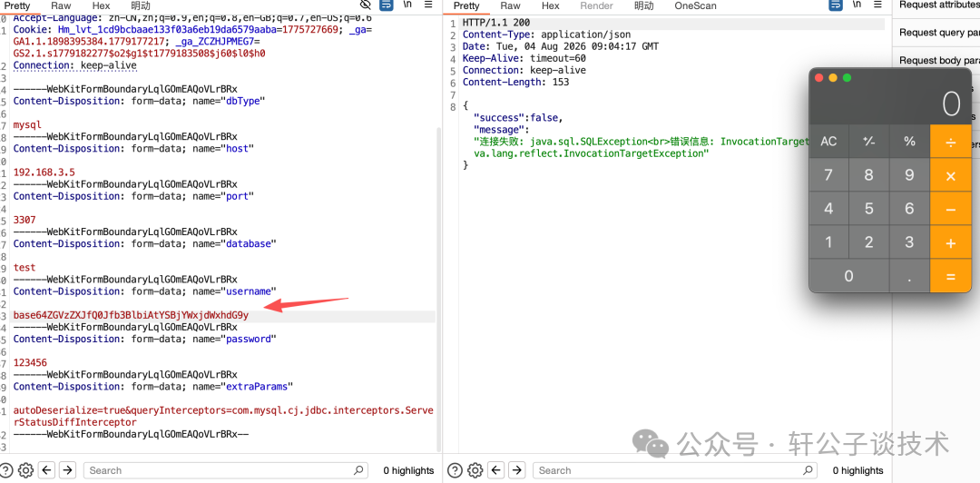
Task: Click the database value test
Action: [24, 267]
